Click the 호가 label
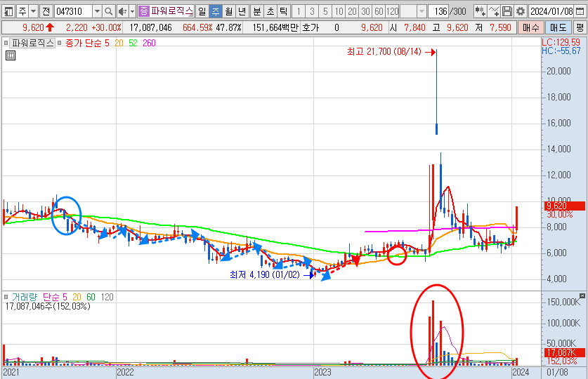 (x=310, y=27)
